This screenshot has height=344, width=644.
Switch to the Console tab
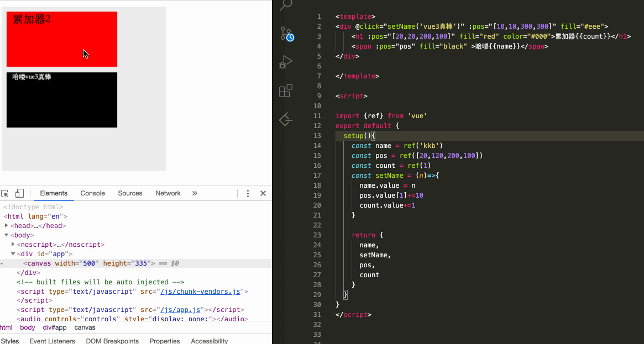point(92,193)
